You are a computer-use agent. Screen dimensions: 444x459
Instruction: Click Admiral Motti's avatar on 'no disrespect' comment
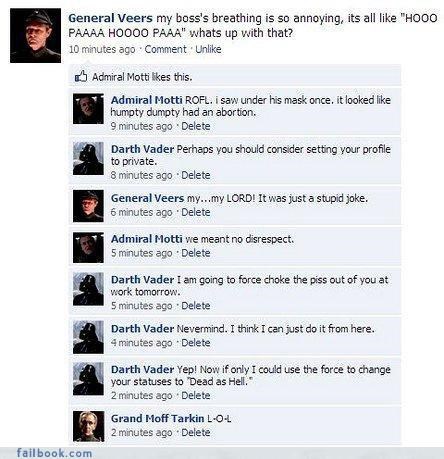point(88,247)
